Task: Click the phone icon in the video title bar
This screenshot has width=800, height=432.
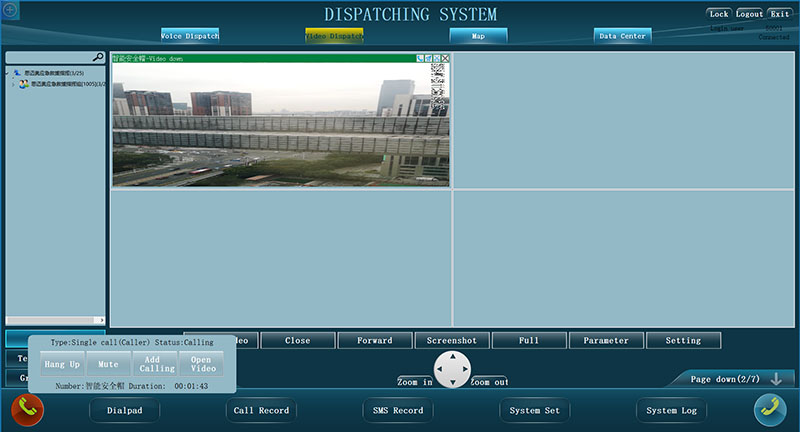Action: coord(421,59)
